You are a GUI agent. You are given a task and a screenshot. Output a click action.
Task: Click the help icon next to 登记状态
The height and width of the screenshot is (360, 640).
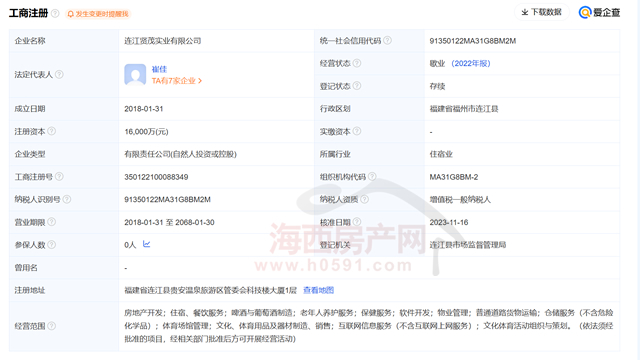[357, 86]
